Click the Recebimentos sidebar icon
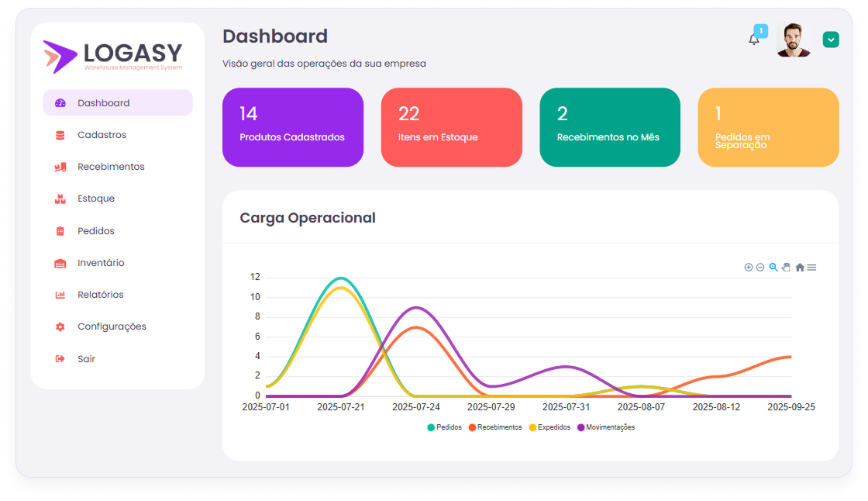The height and width of the screenshot is (501, 868). 60,167
